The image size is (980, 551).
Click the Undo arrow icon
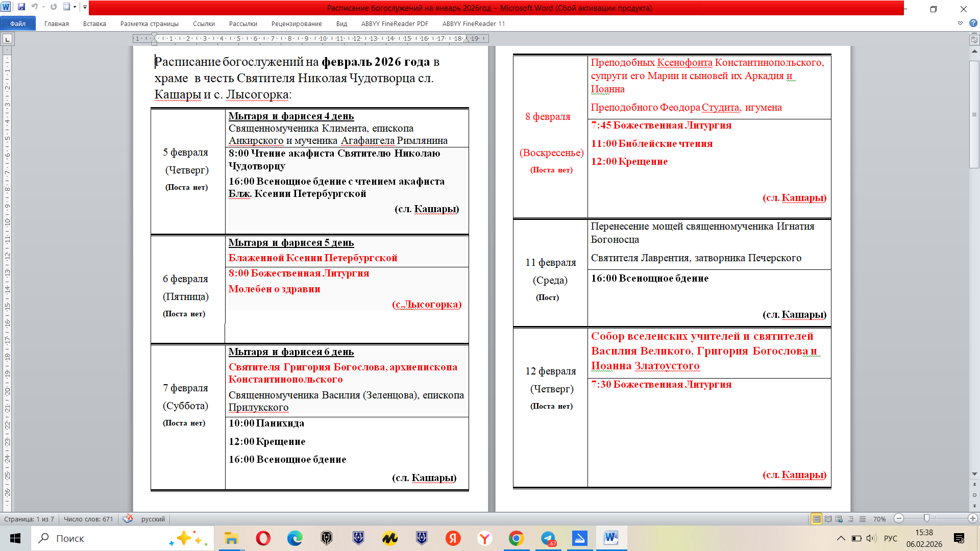click(34, 7)
